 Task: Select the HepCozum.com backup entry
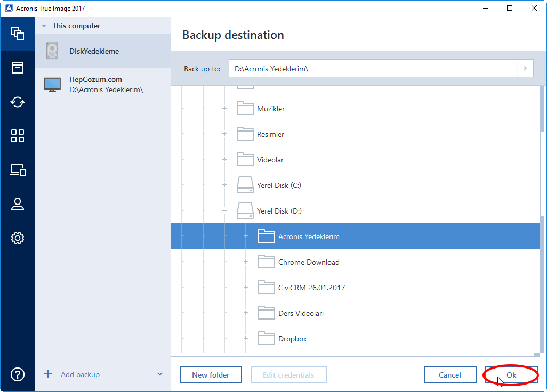pyautogui.click(x=103, y=85)
